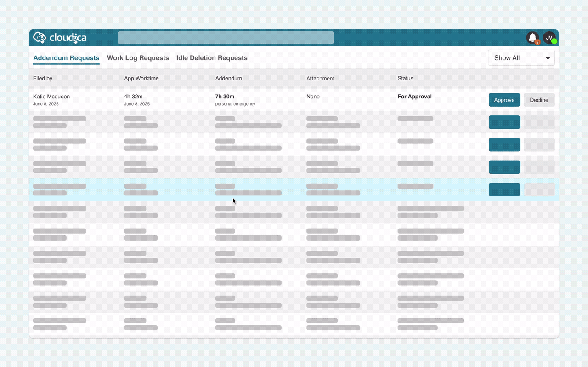This screenshot has height=367, width=588.
Task: Click the search bar in header
Action: (226, 38)
